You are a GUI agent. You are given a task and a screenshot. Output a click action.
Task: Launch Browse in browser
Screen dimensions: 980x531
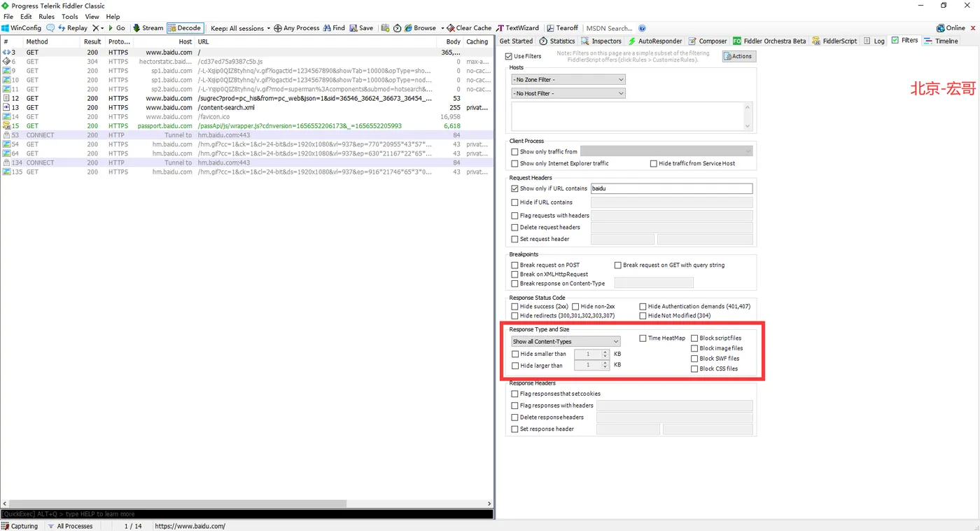click(x=420, y=28)
